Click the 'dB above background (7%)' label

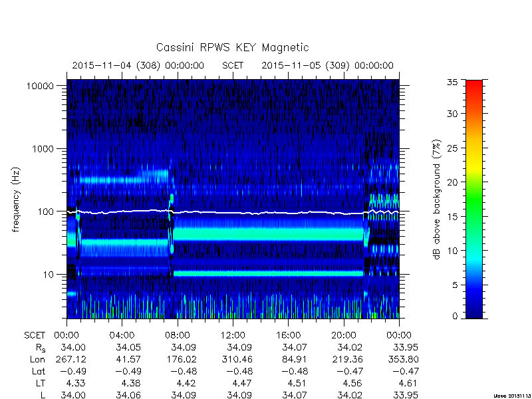437,199
